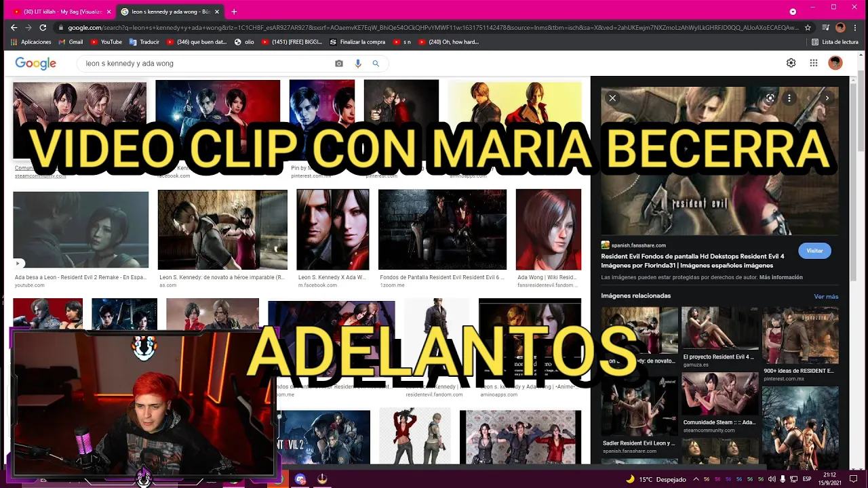Click the microphone tray icon

click(783, 479)
